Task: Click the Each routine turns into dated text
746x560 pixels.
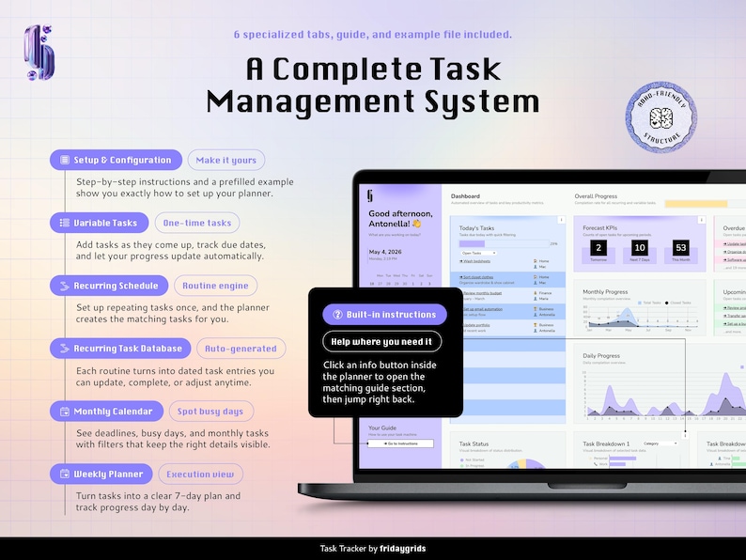Action: pyautogui.click(x=175, y=377)
